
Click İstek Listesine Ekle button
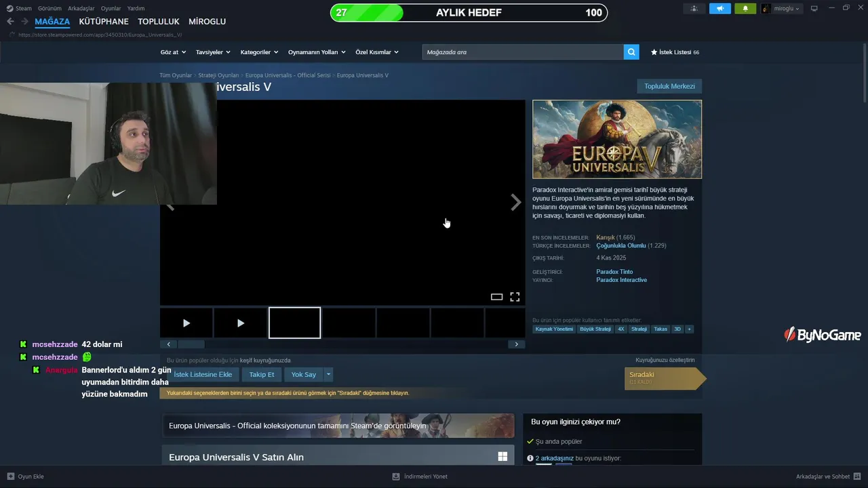pos(203,374)
